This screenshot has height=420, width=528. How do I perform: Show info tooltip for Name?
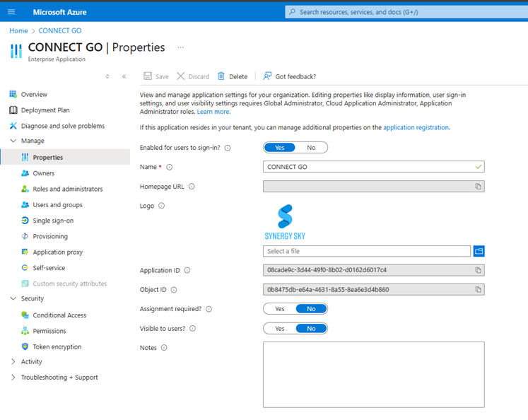click(170, 167)
